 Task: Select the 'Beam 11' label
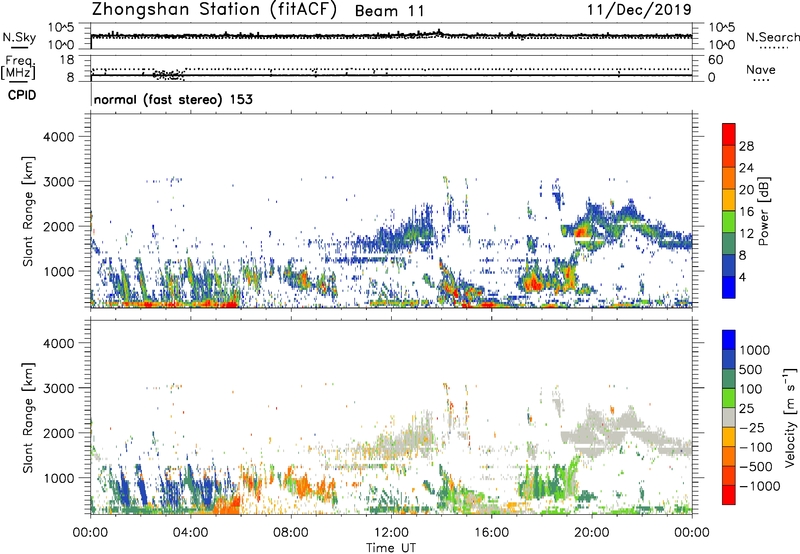click(390, 11)
